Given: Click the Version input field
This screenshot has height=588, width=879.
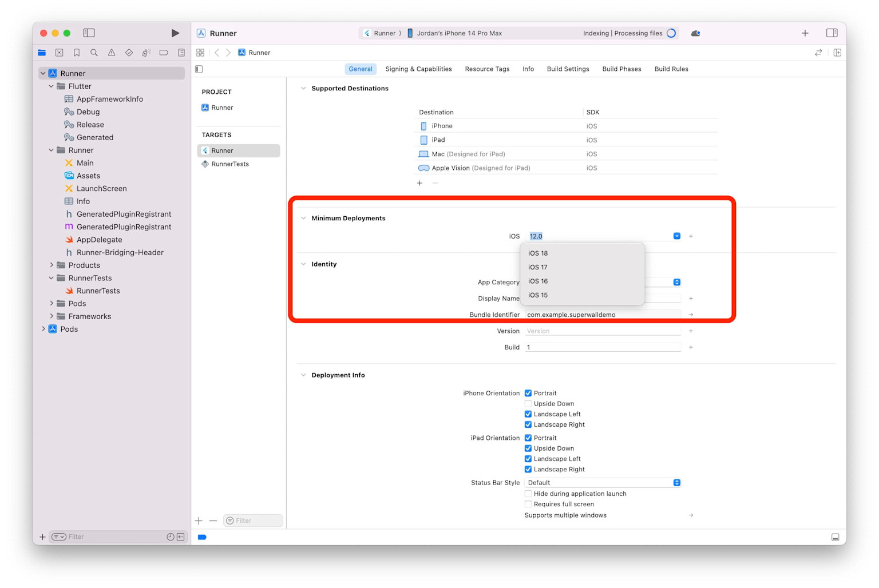Looking at the screenshot, I should 603,331.
